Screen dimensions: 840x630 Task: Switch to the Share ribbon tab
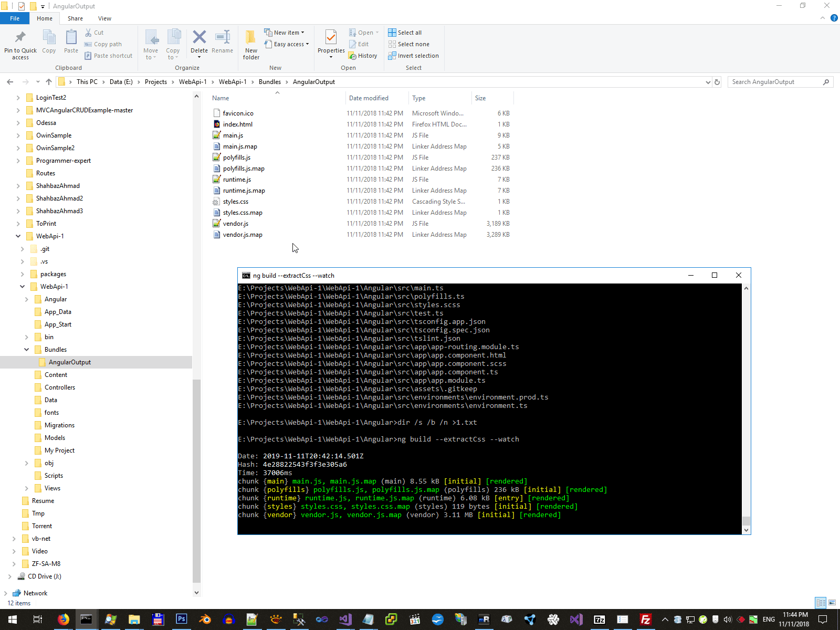click(x=75, y=18)
